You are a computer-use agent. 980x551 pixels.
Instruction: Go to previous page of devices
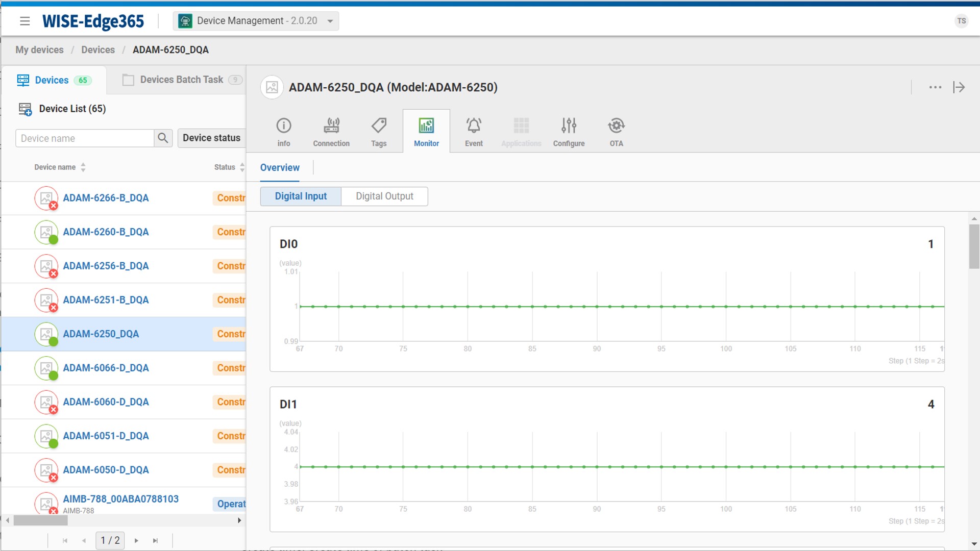pos(84,540)
